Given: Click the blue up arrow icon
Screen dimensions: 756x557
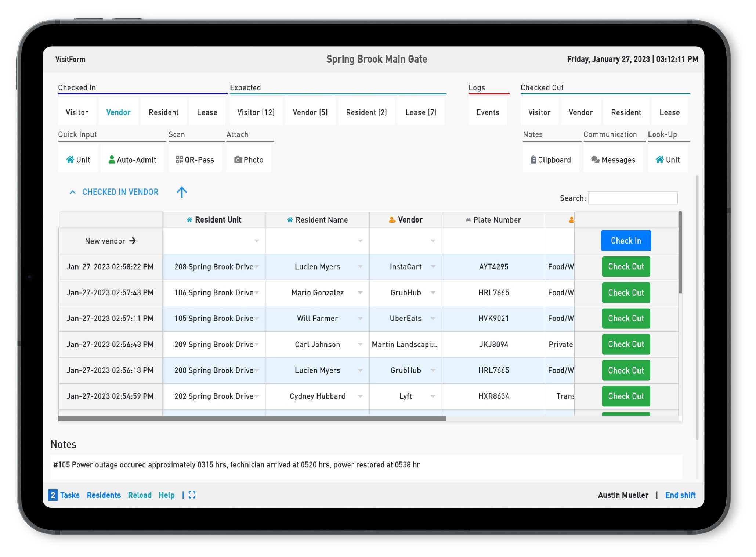Looking at the screenshot, I should point(182,192).
